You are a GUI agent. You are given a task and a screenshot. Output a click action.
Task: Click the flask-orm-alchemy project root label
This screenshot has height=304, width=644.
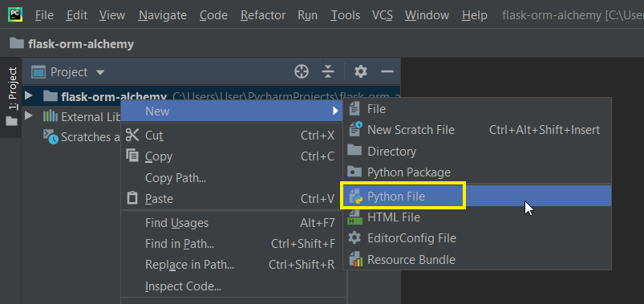(114, 97)
